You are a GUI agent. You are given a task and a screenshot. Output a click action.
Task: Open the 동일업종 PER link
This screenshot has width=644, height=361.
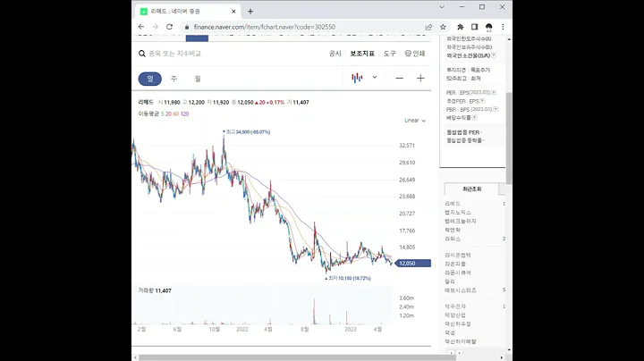click(464, 132)
